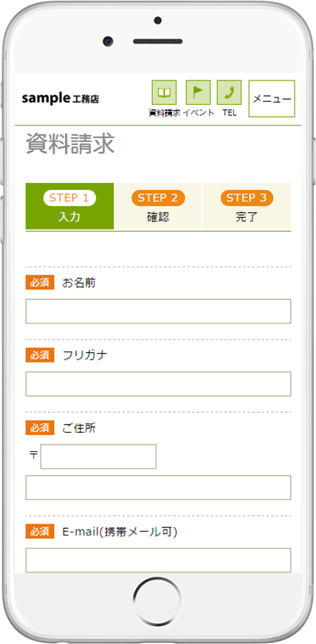This screenshot has height=644, width=316.
Task: Tap the イベント flag icon
Action: [x=198, y=92]
